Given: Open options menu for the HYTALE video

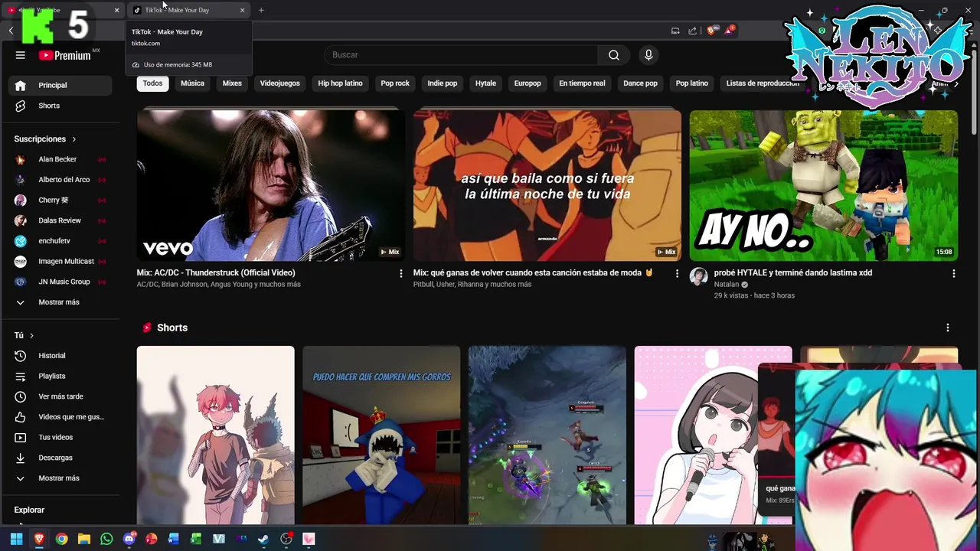Looking at the screenshot, I should [953, 273].
